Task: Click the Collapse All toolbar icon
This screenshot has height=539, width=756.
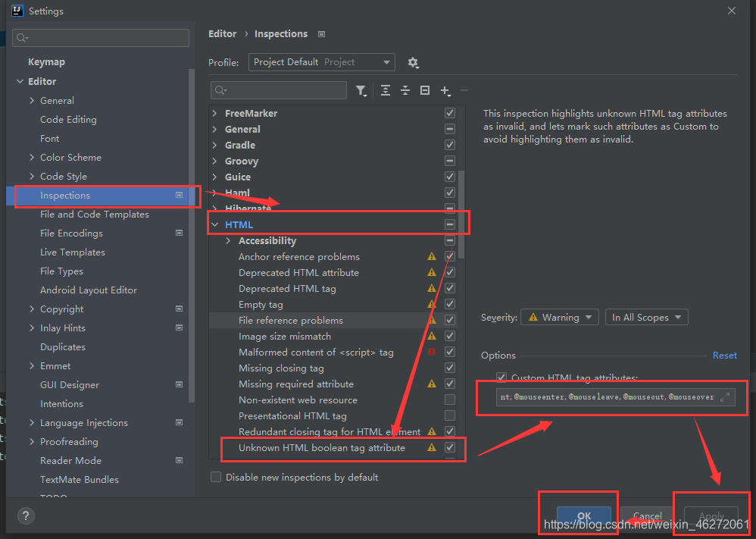Action: tap(405, 90)
